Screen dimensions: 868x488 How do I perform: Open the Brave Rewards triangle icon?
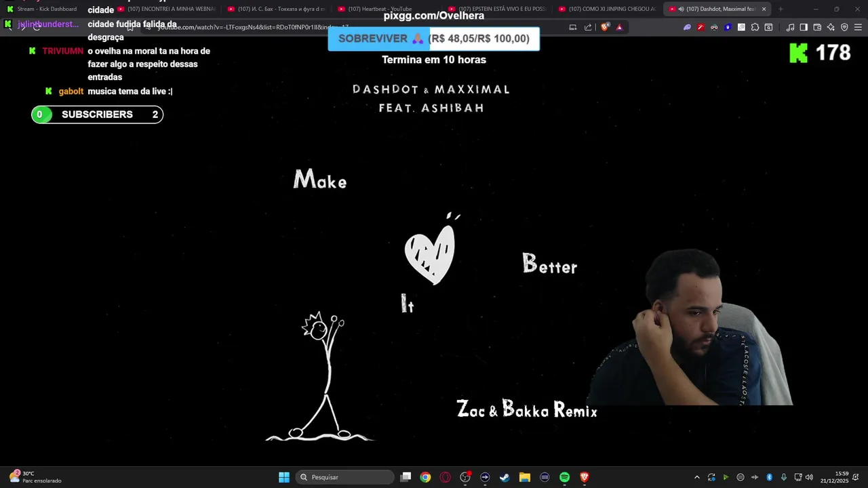coord(619,27)
